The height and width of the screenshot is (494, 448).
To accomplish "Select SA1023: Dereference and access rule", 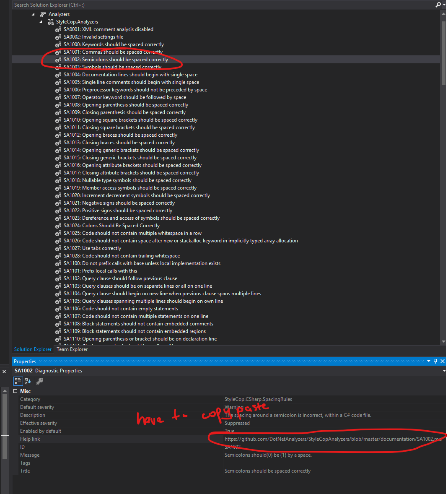I will pyautogui.click(x=142, y=218).
